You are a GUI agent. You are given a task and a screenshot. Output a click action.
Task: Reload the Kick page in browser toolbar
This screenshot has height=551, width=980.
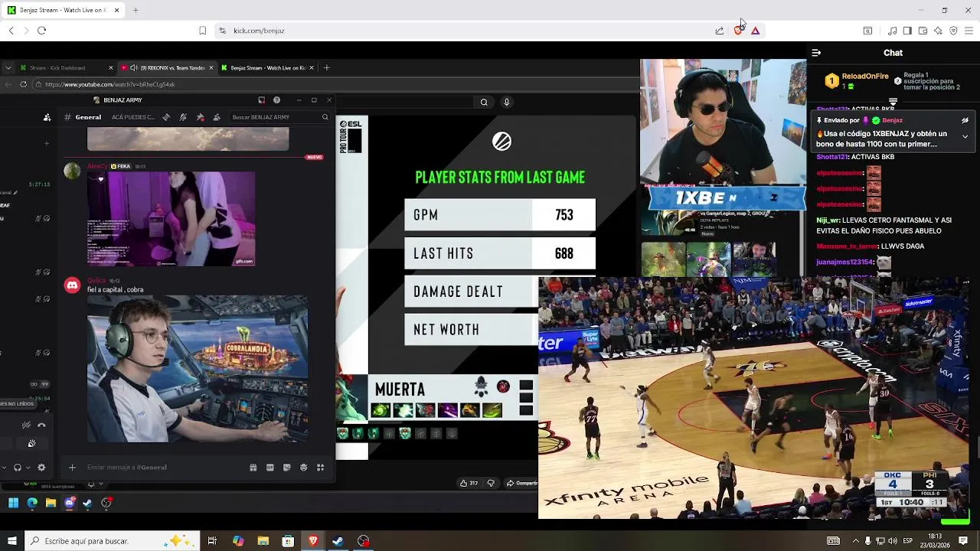[41, 31]
